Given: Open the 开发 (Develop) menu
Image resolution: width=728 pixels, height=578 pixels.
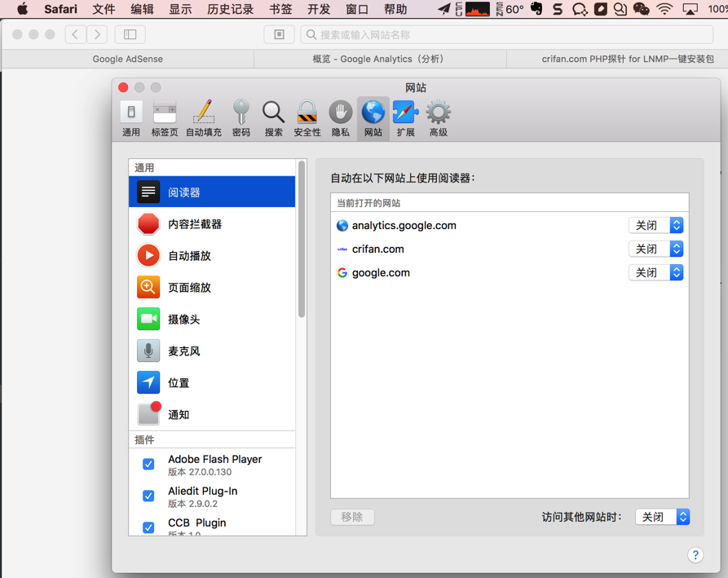Looking at the screenshot, I should [x=319, y=9].
